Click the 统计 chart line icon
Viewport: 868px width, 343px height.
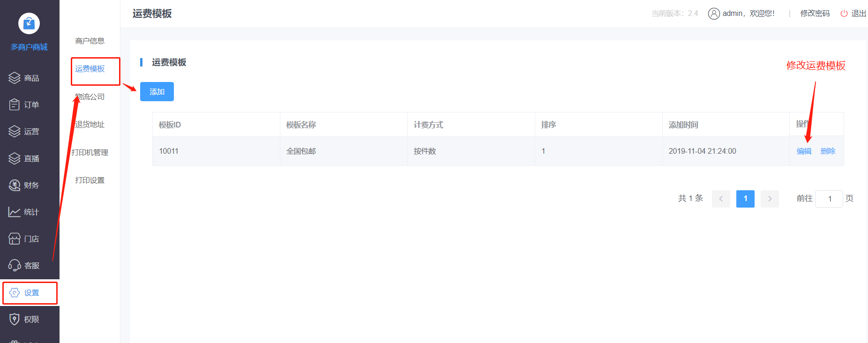(15, 212)
